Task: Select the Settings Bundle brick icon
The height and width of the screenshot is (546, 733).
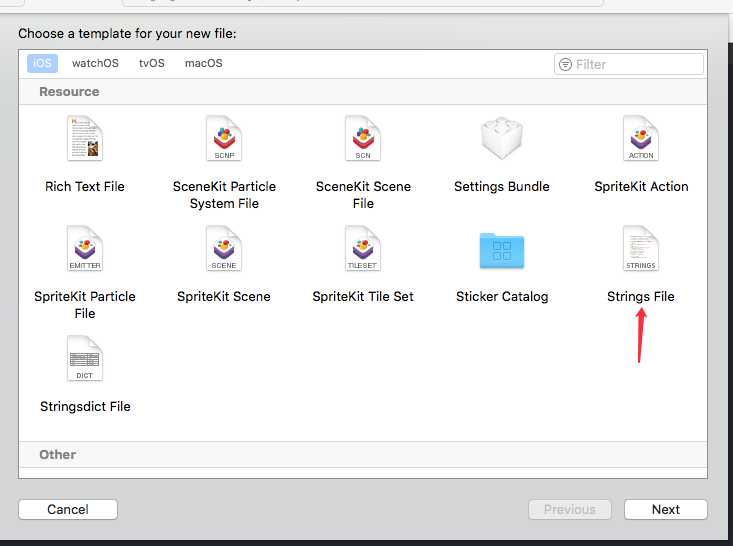Action: 502,138
